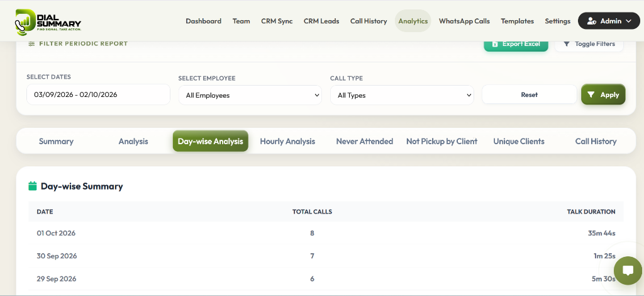The image size is (644, 296).
Task: Click the TOTAL CALLS column header
Action: click(312, 212)
